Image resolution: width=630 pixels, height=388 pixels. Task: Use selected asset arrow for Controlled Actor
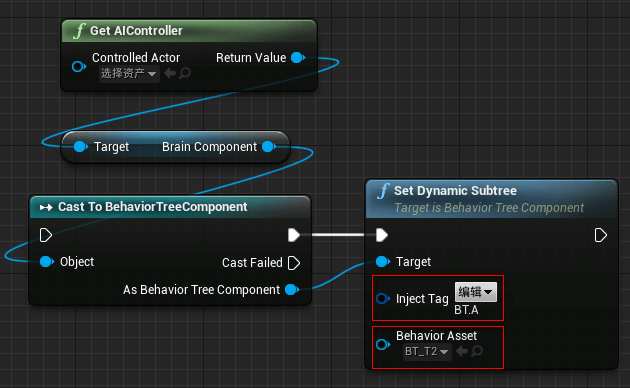click(170, 73)
